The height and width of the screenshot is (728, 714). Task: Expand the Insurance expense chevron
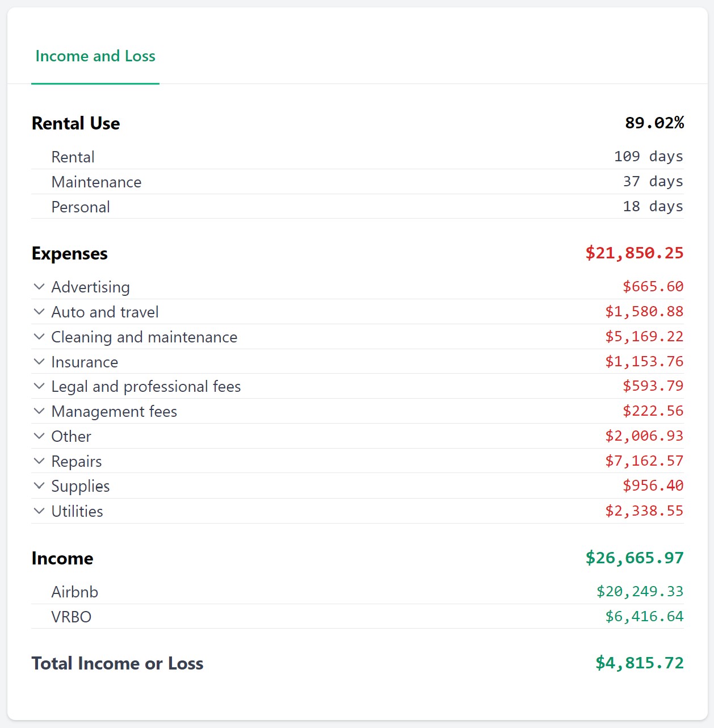(39, 362)
